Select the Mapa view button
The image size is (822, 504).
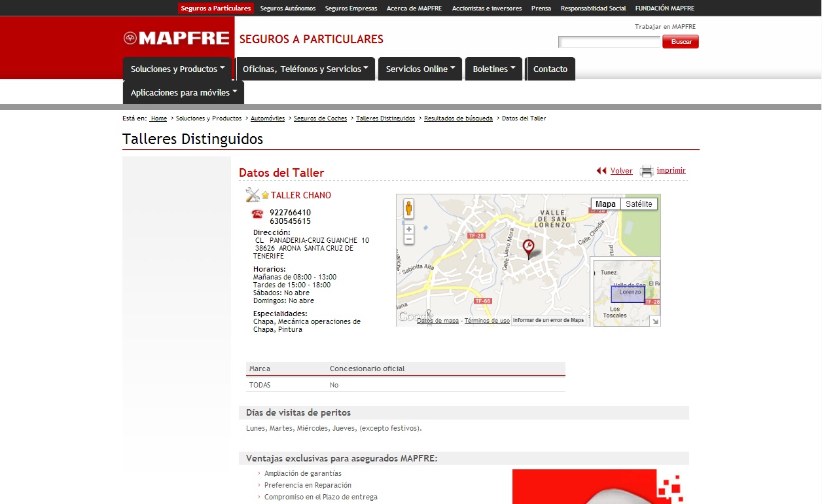click(x=605, y=204)
